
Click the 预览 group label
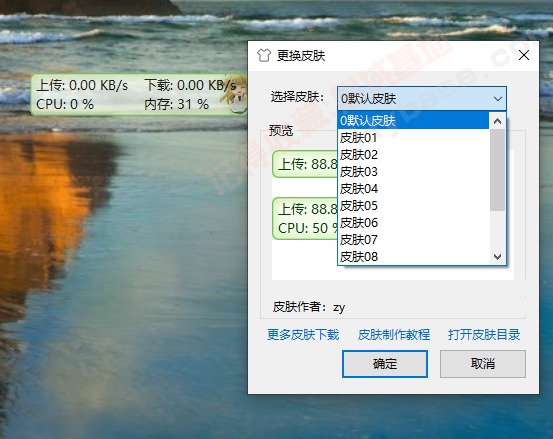pyautogui.click(x=281, y=131)
